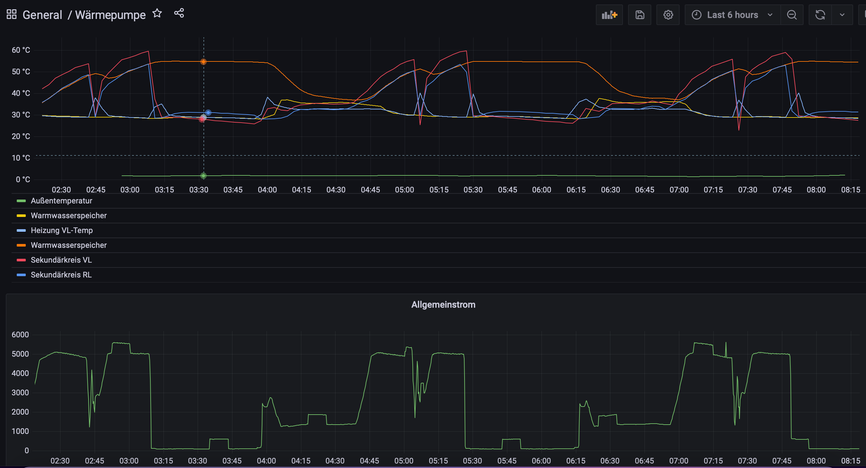
Task: Click the orange data point marker on chart
Action: coord(203,62)
